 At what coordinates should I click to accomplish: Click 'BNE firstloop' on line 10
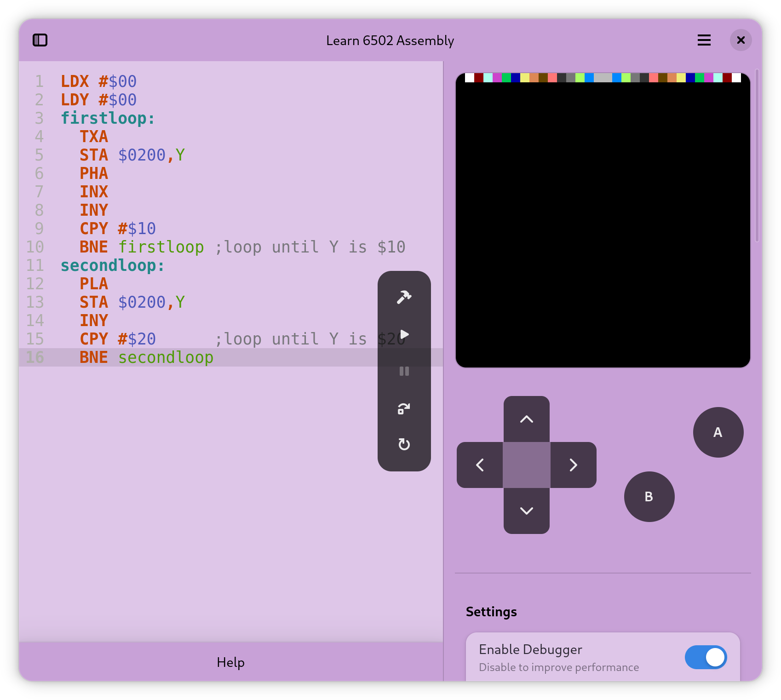pyautogui.click(x=142, y=247)
